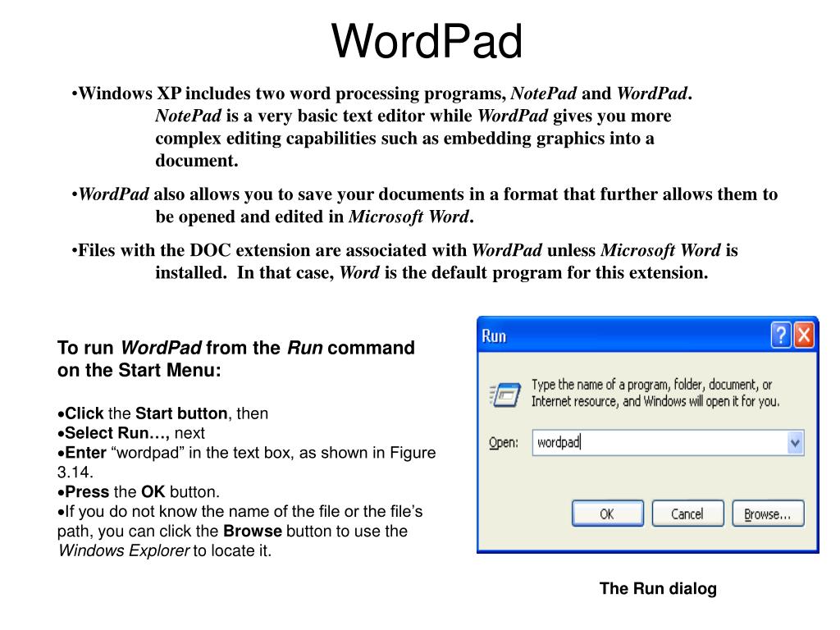The width and height of the screenshot is (840, 630).
Task: Click bullet starting 'WordPad also allows you to save'
Action: 424,205
